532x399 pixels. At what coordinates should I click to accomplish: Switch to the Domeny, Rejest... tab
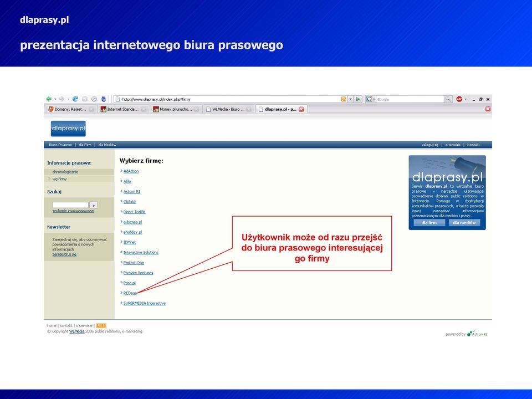pyautogui.click(x=70, y=109)
